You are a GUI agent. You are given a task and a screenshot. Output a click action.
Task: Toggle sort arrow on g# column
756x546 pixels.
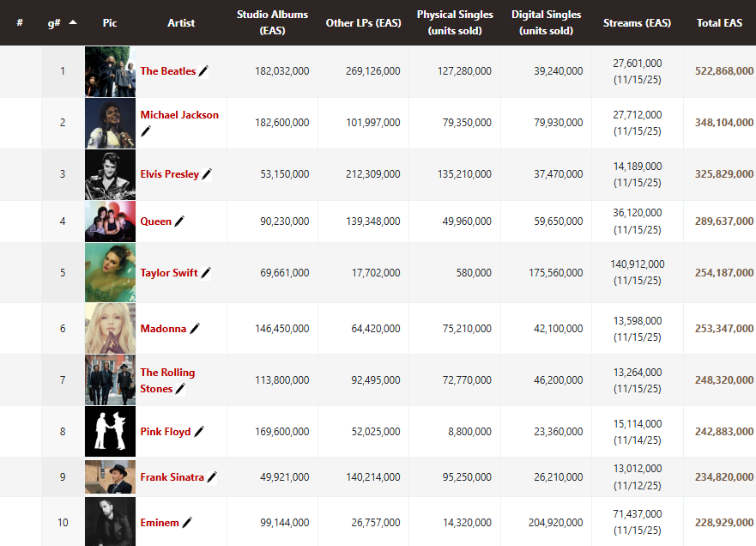73,22
